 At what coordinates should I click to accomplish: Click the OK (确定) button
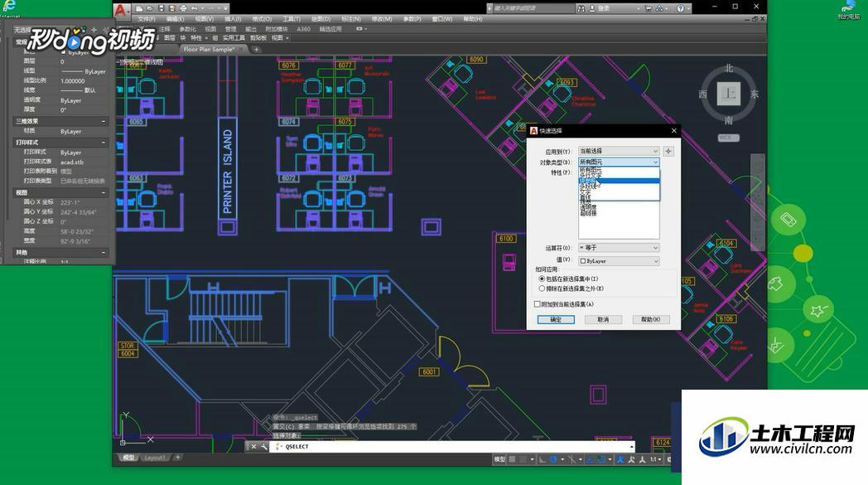click(x=556, y=320)
